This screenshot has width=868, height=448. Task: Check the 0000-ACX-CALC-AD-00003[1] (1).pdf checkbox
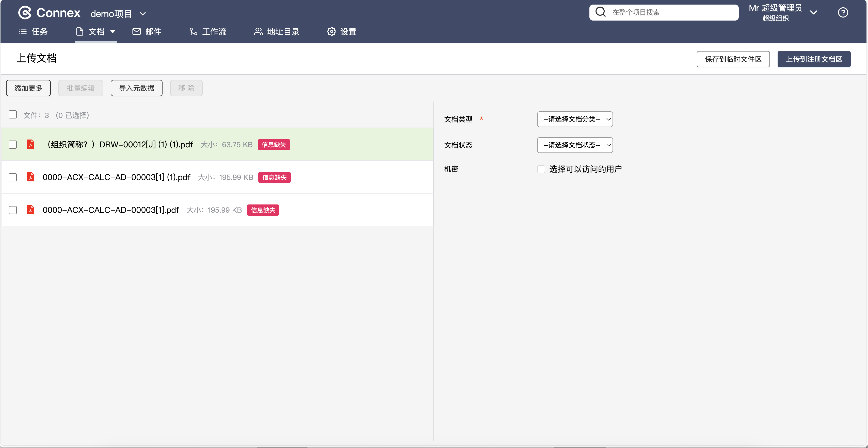click(13, 177)
